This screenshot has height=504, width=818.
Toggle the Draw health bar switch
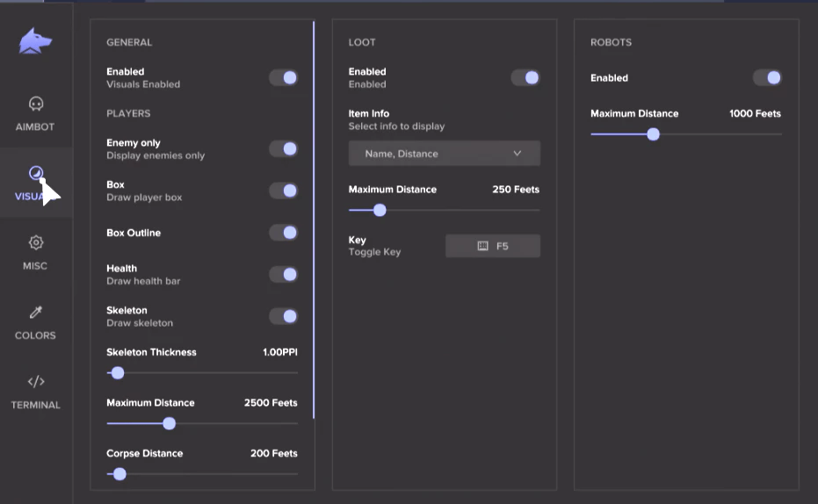click(x=284, y=275)
